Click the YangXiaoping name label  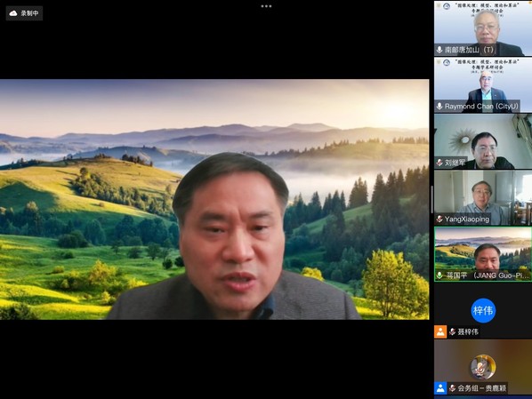tap(467, 219)
